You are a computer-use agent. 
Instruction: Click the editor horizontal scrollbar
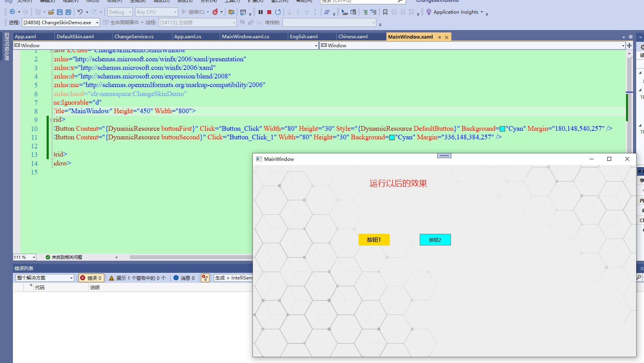pyautogui.click(x=188, y=257)
